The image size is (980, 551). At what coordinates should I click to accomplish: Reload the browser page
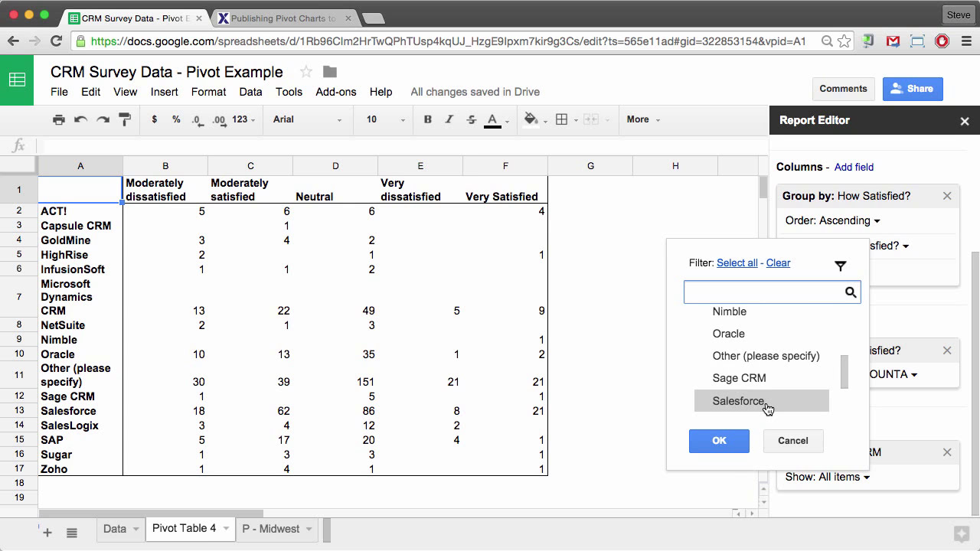[x=56, y=41]
